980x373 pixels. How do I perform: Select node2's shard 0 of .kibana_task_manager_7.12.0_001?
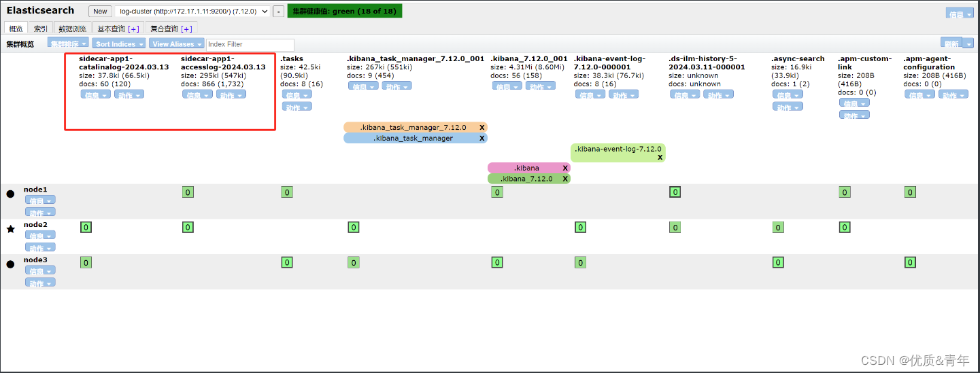coord(353,227)
